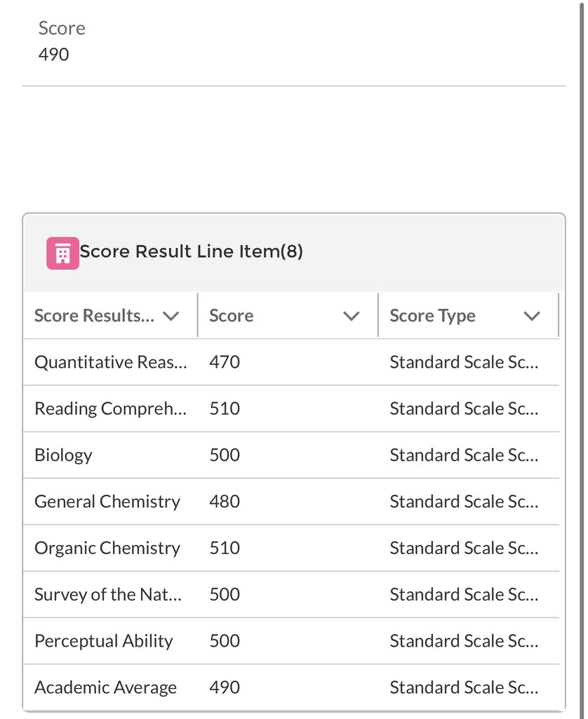This screenshot has height=719, width=588.
Task: Select the Perceptual Ability row name
Action: (104, 641)
